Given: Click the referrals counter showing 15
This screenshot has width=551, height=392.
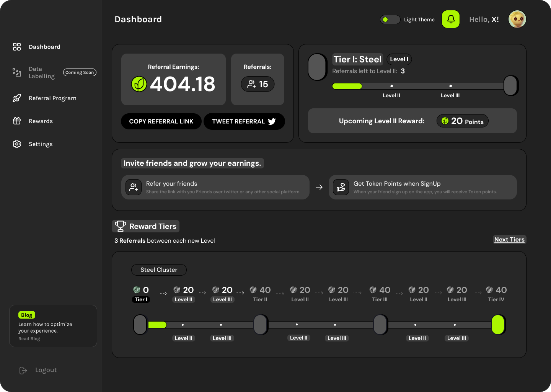Looking at the screenshot, I should (258, 84).
